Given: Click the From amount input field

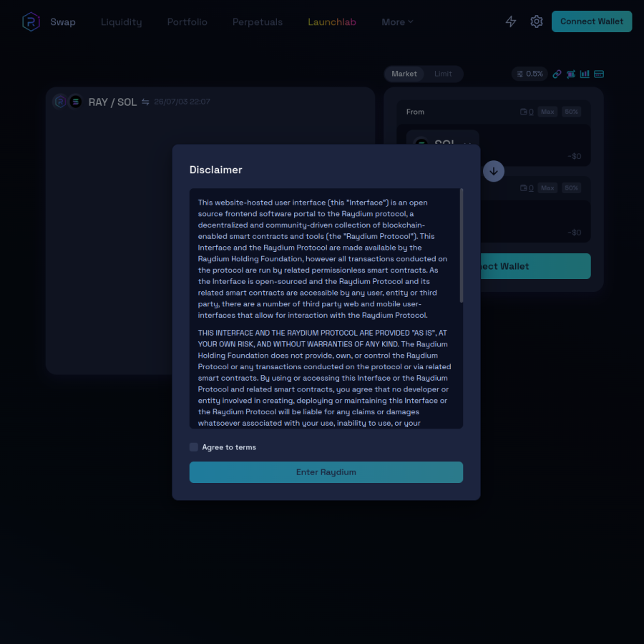Looking at the screenshot, I should [535, 145].
